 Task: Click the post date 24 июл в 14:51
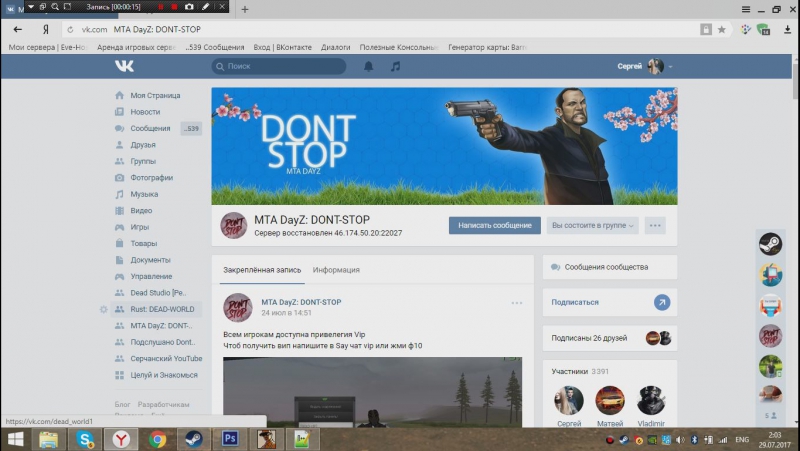coord(286,313)
